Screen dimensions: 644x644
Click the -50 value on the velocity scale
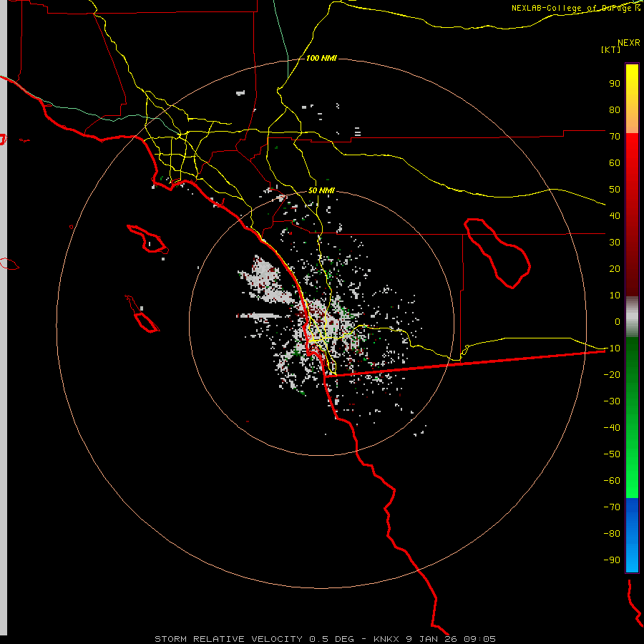tap(612, 454)
